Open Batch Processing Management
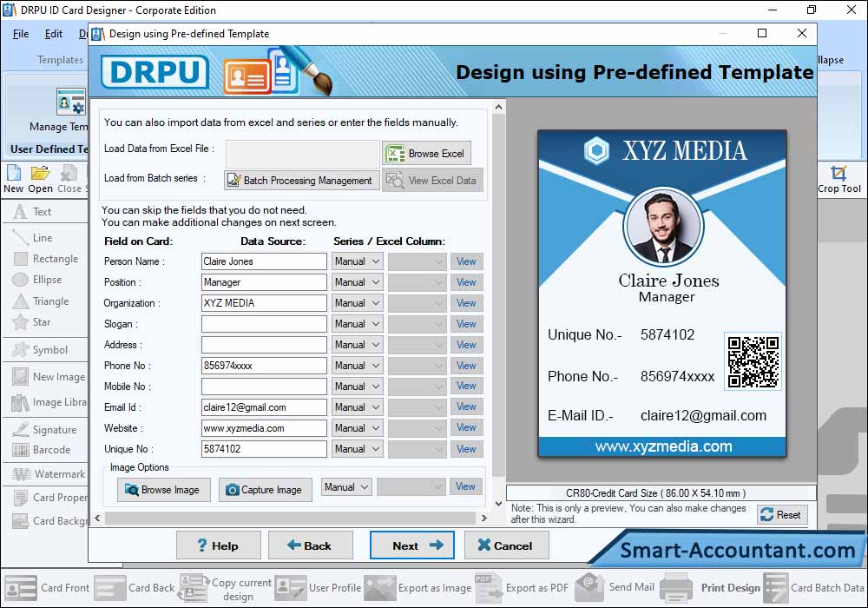This screenshot has height=608, width=868. click(x=302, y=181)
